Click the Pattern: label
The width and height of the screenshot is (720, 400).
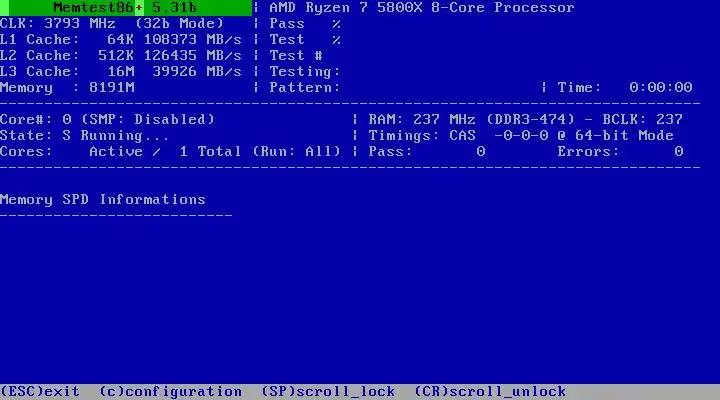[x=304, y=88]
